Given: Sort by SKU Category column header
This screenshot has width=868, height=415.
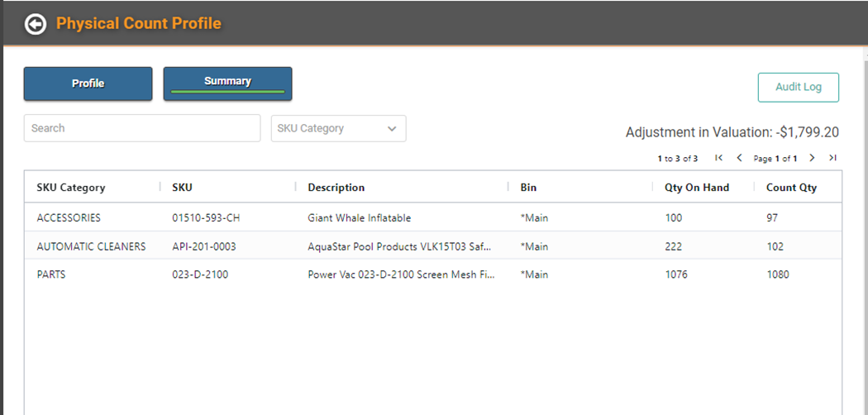Looking at the screenshot, I should click(x=71, y=188).
